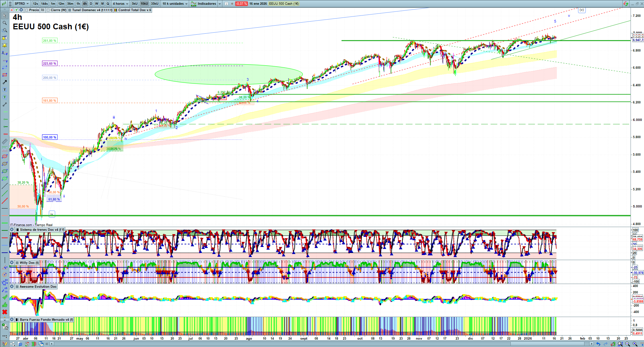Viewport: 644px width, 347px height.
Task: Click the candlestick chart style icon
Action: coord(4,4)
